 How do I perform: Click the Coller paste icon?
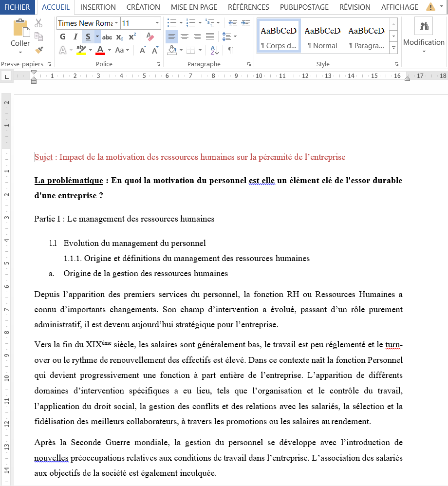pyautogui.click(x=21, y=28)
